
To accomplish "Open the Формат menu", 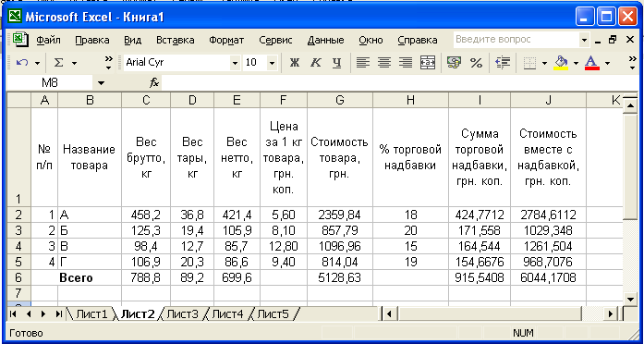I will pyautogui.click(x=226, y=41).
